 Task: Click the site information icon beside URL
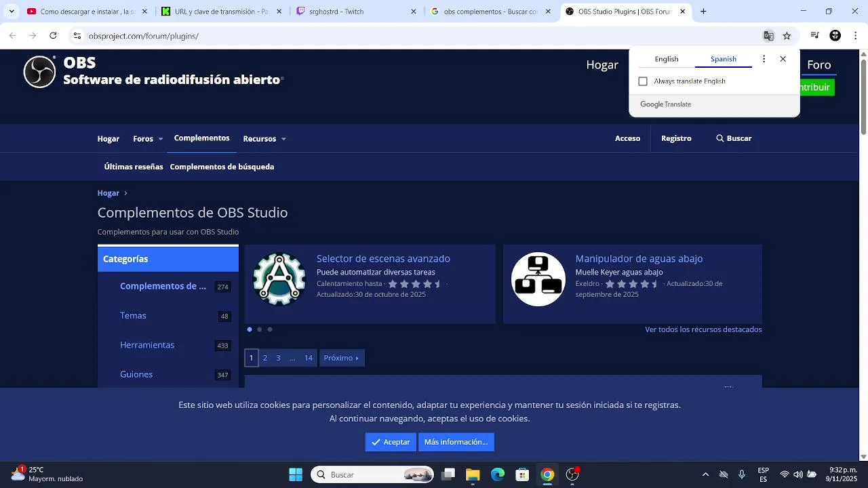tap(77, 36)
